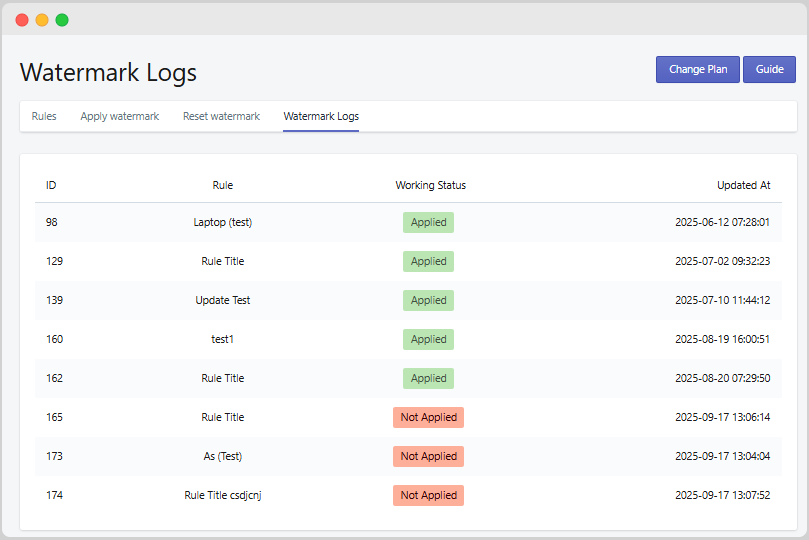Click the ID column header

(x=51, y=185)
